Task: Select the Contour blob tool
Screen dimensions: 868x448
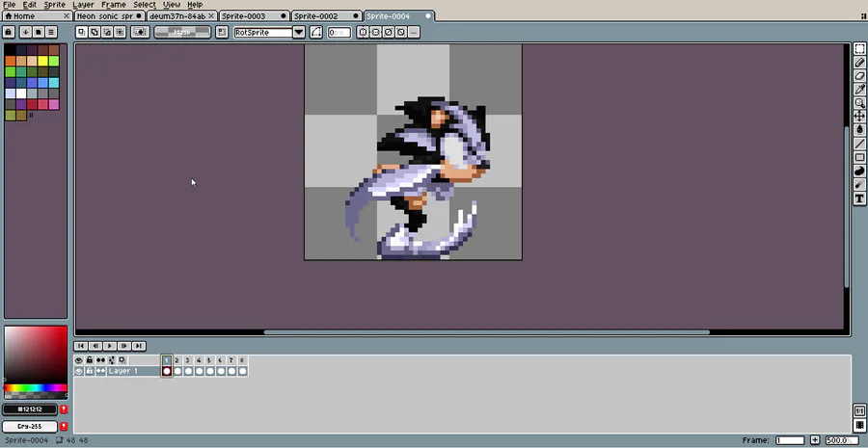Action: point(859,171)
